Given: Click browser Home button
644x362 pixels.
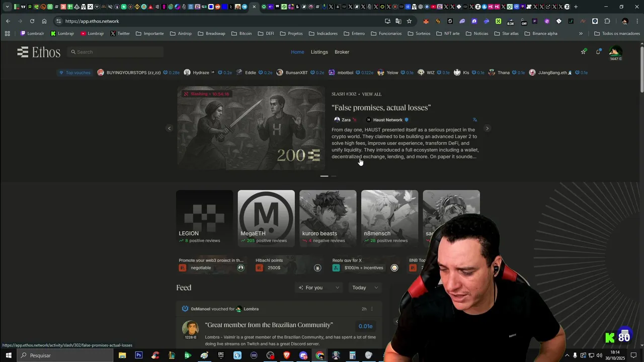Looking at the screenshot, I should coord(44,21).
